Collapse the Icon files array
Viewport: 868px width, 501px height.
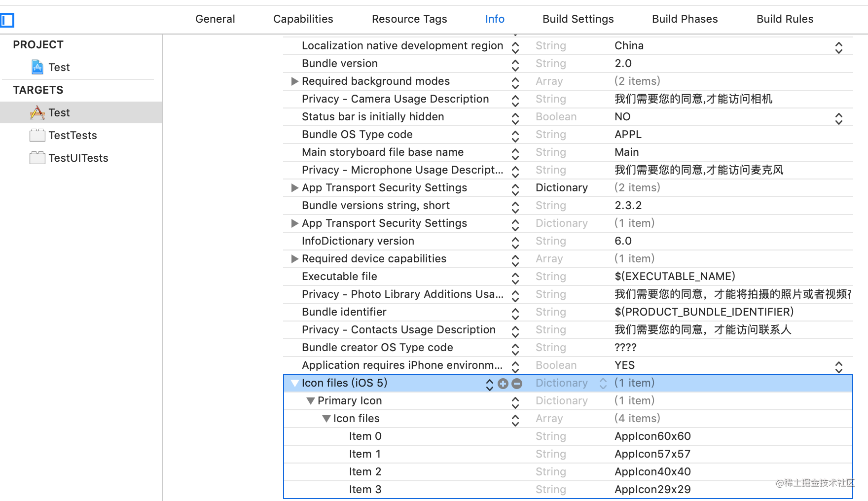pyautogui.click(x=326, y=419)
